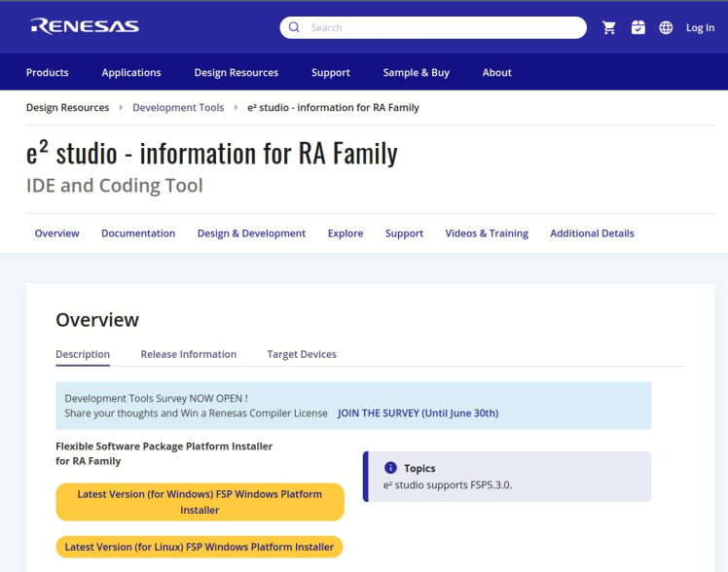The width and height of the screenshot is (728, 572).
Task: Click JOIN THE SURVEY link
Action: (418, 412)
